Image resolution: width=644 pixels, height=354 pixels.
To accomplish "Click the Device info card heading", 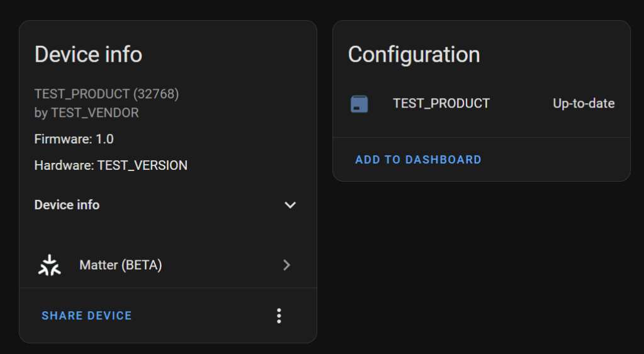I will (x=88, y=55).
